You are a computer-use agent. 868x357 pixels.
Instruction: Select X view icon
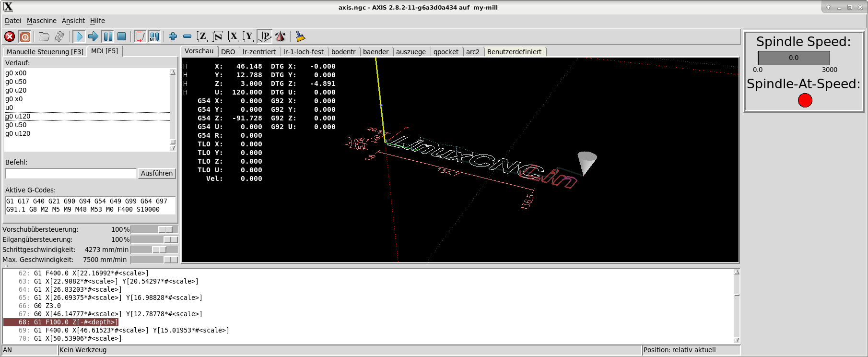(x=233, y=36)
